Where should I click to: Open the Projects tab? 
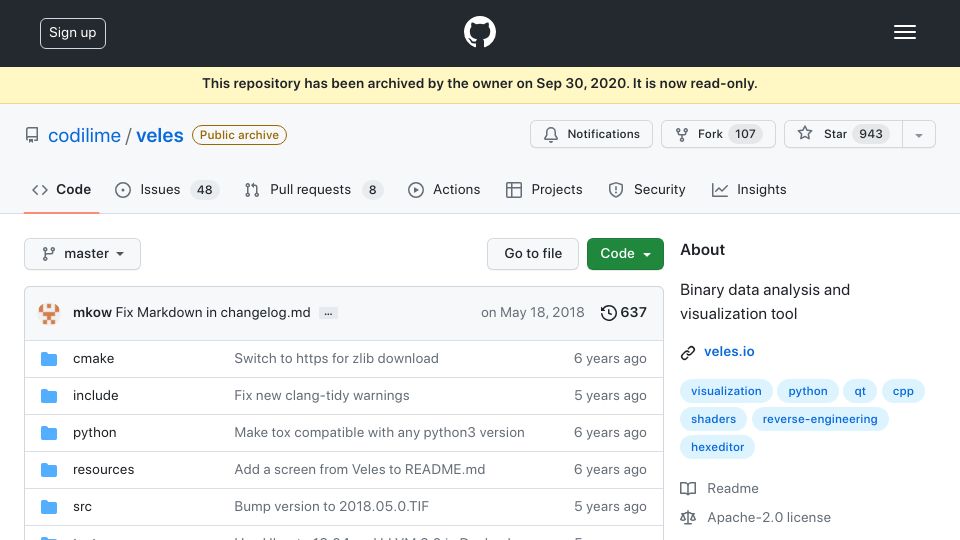544,190
